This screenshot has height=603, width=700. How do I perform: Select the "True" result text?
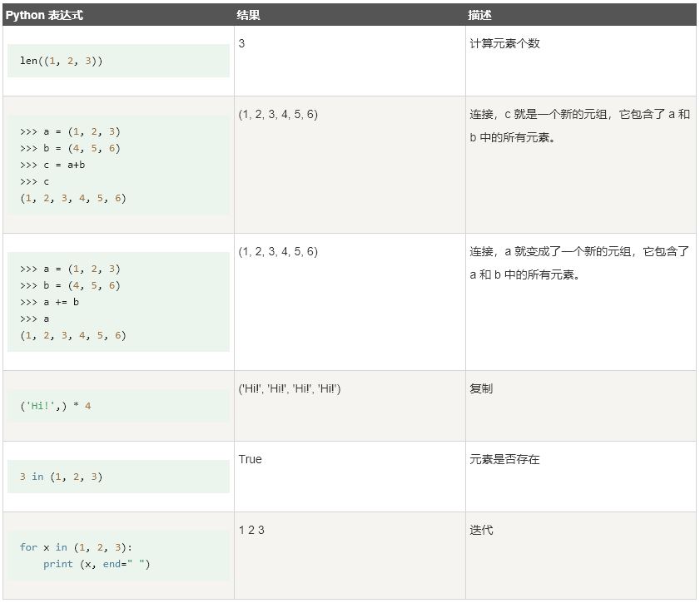[250, 459]
